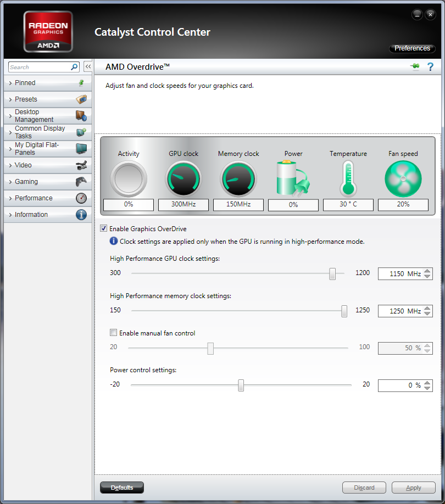Close the Catalyst Control Center window

pyautogui.click(x=430, y=14)
